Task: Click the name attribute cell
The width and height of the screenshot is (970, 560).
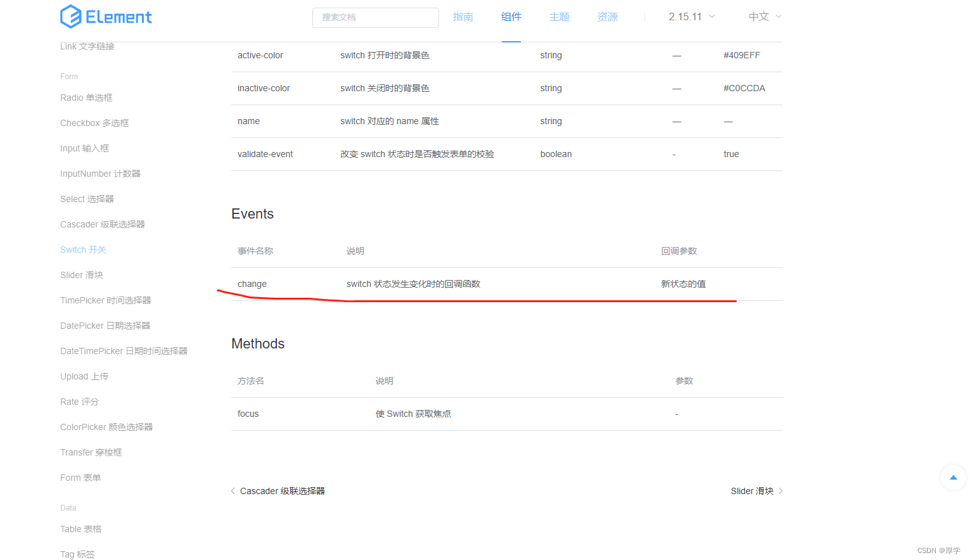Action: tap(248, 121)
